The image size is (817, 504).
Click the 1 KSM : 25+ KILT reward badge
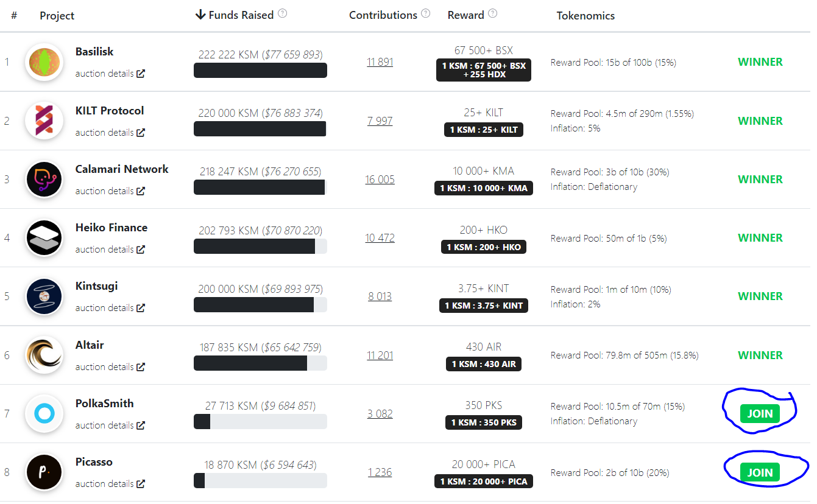click(x=484, y=130)
